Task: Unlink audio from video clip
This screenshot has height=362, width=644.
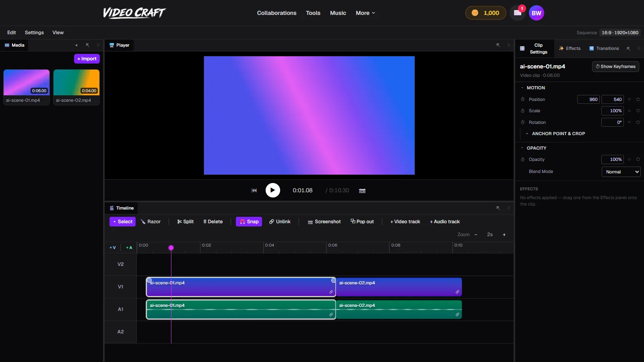Action: coord(280,222)
